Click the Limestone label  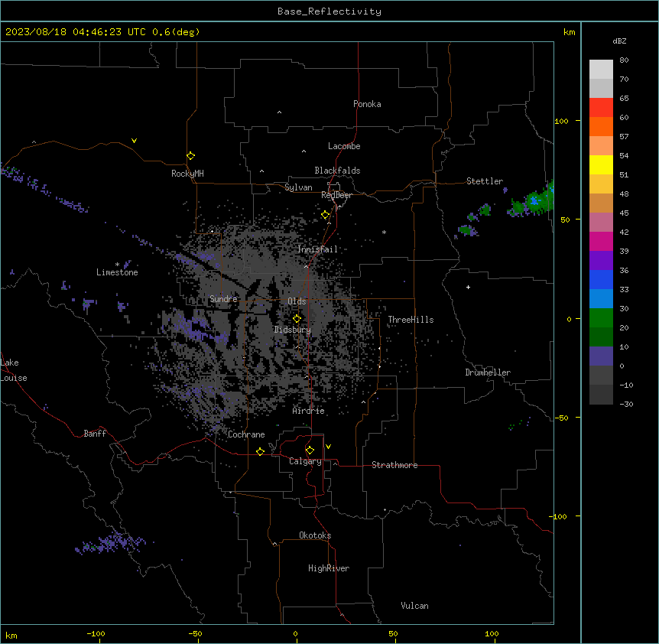coord(117,272)
